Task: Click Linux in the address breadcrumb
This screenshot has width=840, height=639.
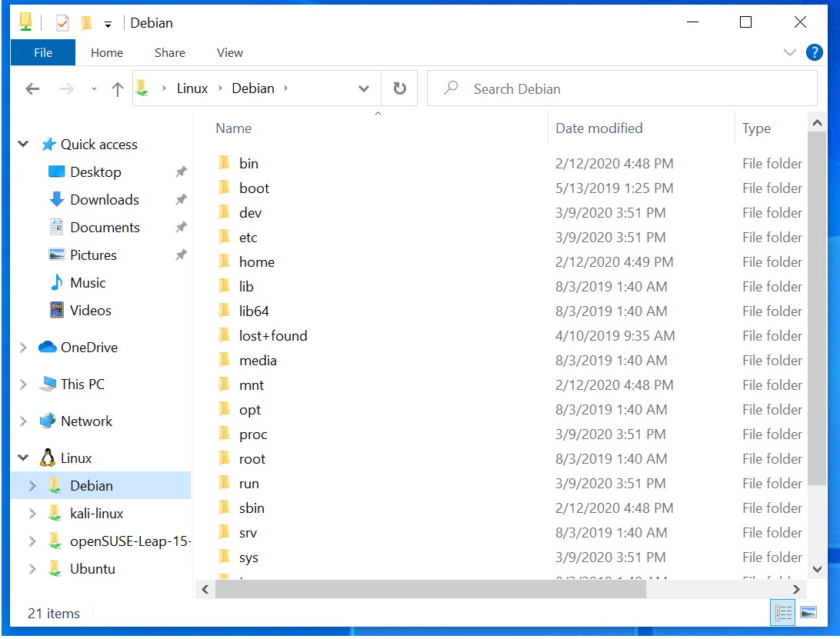Action: [192, 88]
